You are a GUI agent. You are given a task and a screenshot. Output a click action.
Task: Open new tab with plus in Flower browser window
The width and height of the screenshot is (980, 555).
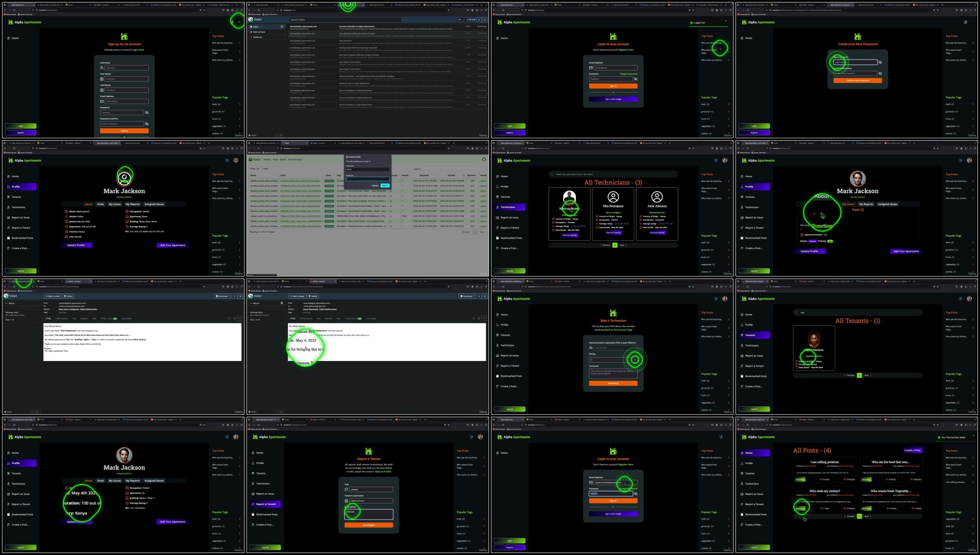454,143
